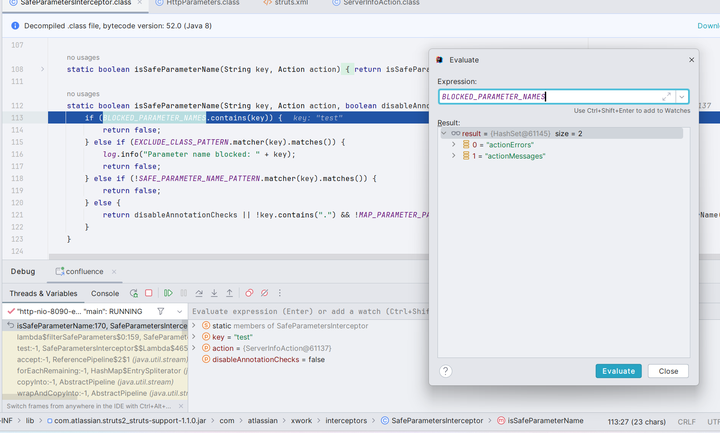720x433 pixels.
Task: Open the thread selector dropdown
Action: point(178,312)
